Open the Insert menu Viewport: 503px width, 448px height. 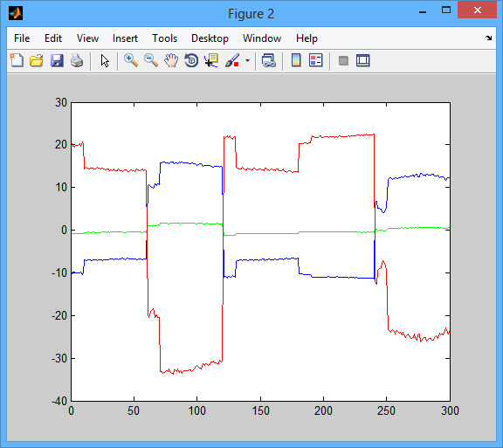pyautogui.click(x=125, y=38)
